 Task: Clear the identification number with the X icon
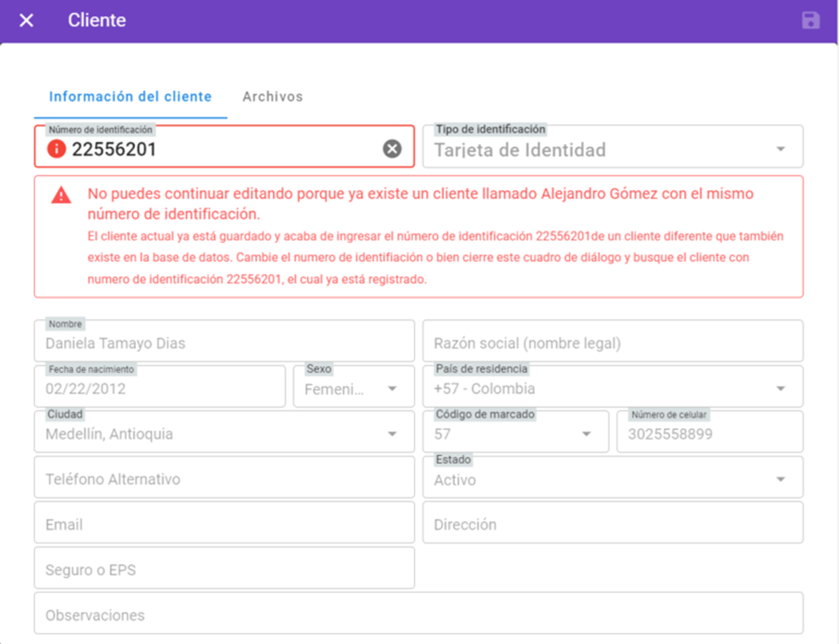(392, 149)
